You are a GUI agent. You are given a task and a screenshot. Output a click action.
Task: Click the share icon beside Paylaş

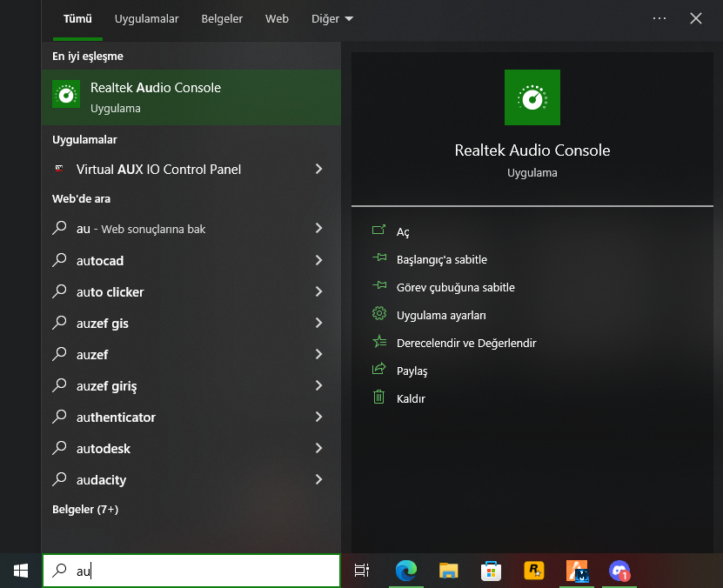pos(378,369)
